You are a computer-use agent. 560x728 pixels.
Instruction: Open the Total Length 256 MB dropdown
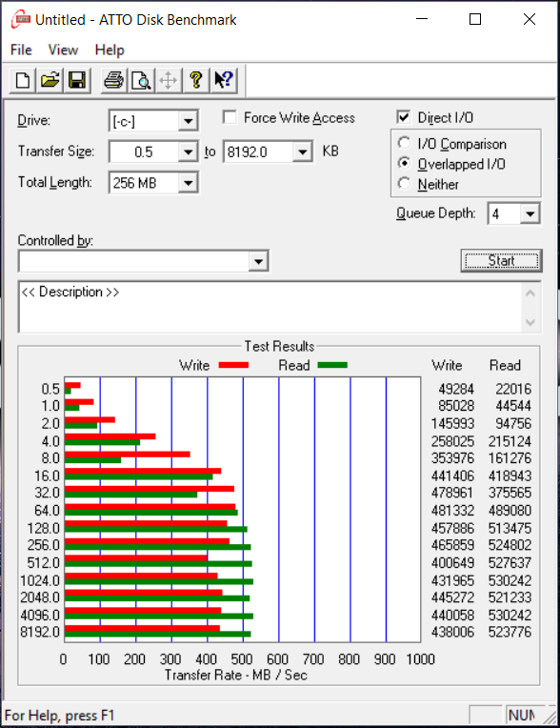[x=188, y=182]
